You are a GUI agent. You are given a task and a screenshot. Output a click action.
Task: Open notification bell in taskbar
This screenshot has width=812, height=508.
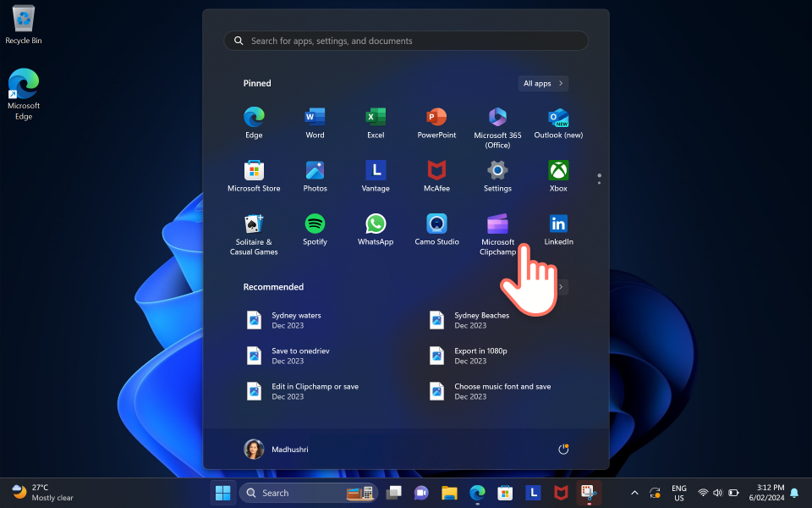point(794,493)
